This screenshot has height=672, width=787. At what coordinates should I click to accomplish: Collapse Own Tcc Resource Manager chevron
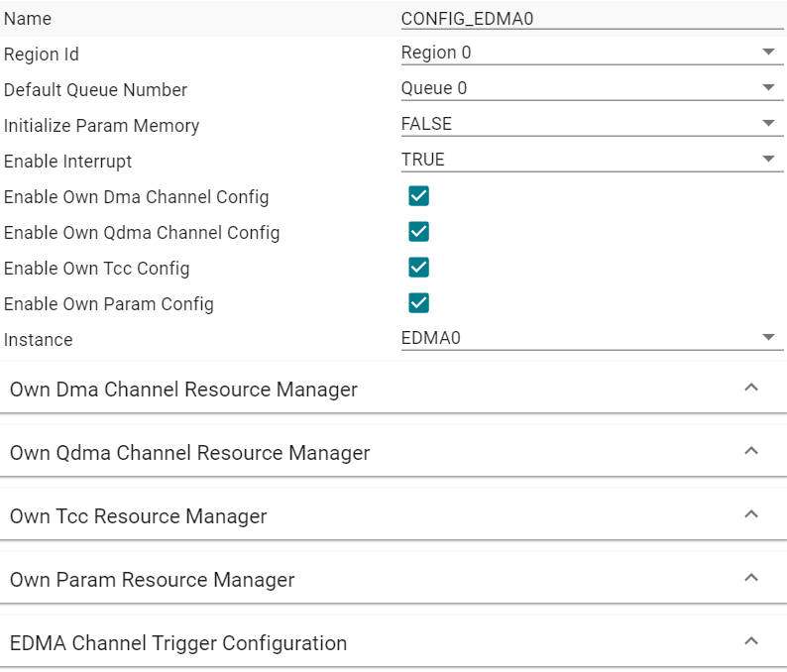point(751,514)
